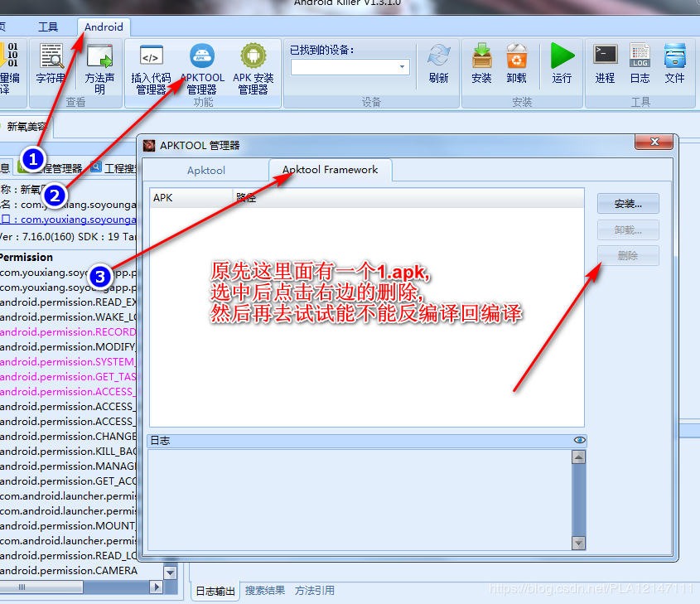Switch to the 搜索结果 bottom tab
The width and height of the screenshot is (700, 604).
[263, 590]
